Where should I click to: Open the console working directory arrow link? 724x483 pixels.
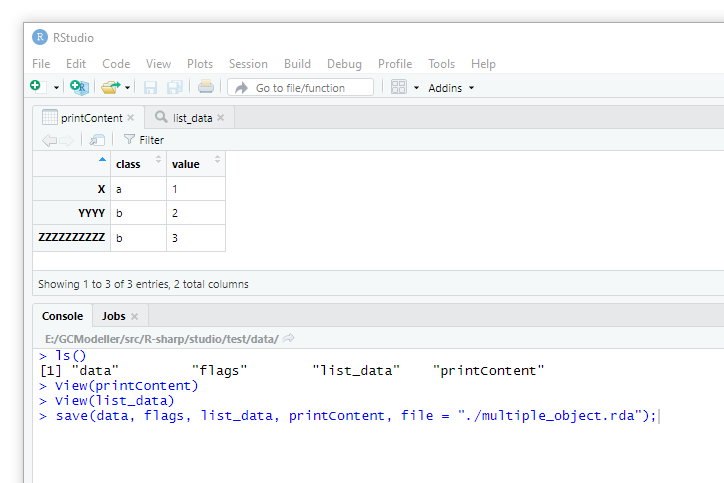(x=289, y=339)
